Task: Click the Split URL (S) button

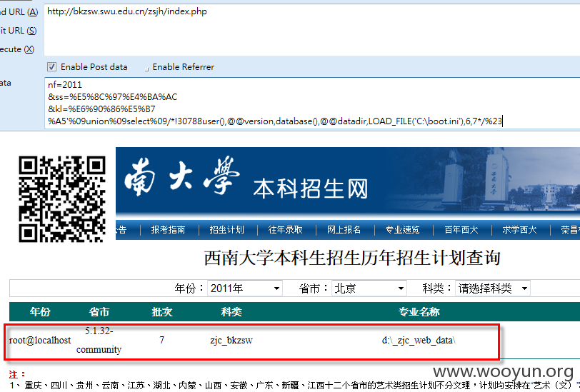Action: pos(18,31)
